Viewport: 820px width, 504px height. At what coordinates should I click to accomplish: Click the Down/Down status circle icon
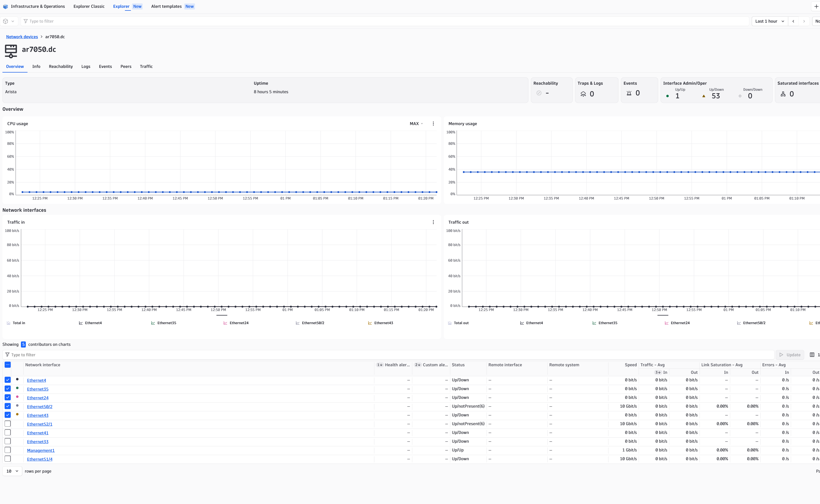point(740,96)
